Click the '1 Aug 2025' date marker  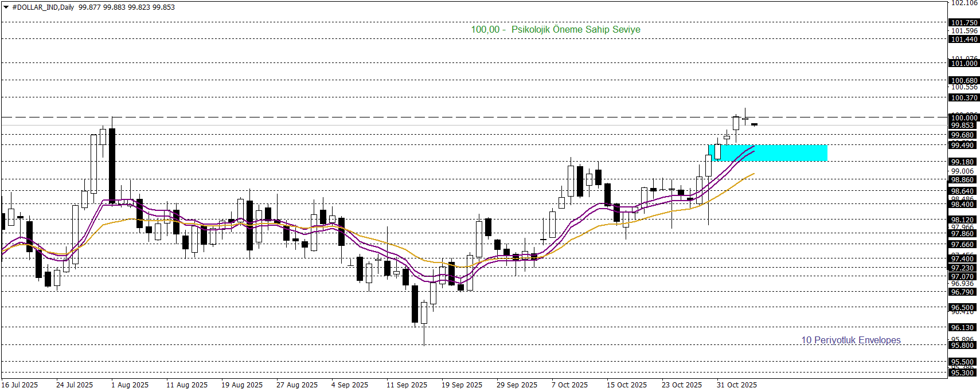[130, 385]
